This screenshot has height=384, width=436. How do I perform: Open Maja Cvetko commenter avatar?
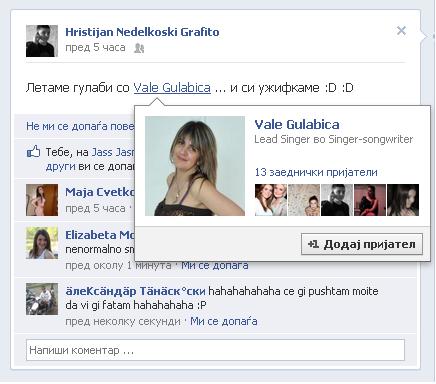(42, 200)
